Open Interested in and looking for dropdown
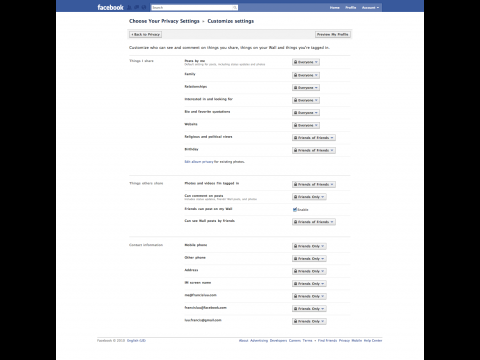The image size is (480, 360). pyautogui.click(x=306, y=100)
